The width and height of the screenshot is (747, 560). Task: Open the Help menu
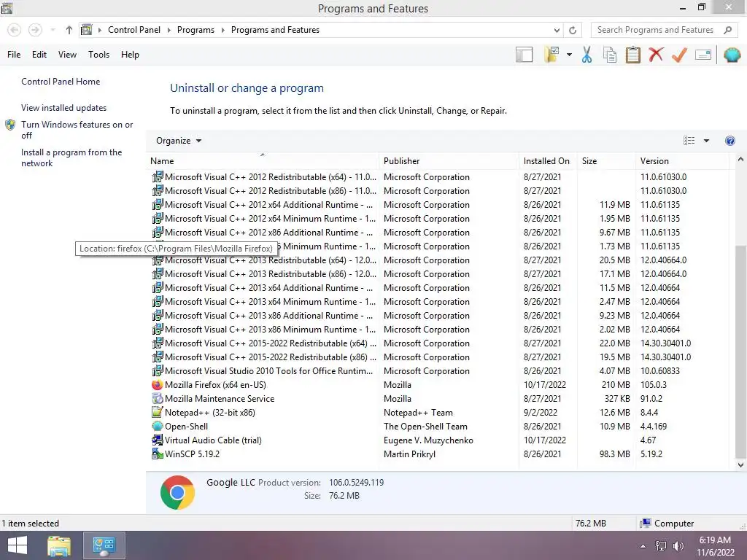tap(130, 55)
